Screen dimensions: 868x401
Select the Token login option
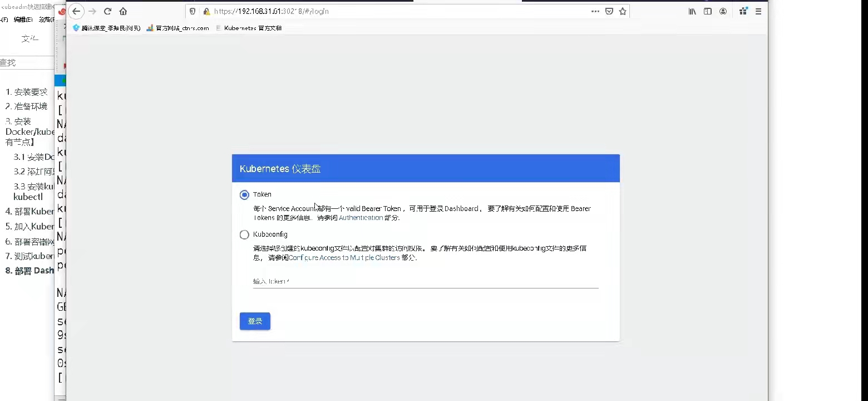coord(244,195)
